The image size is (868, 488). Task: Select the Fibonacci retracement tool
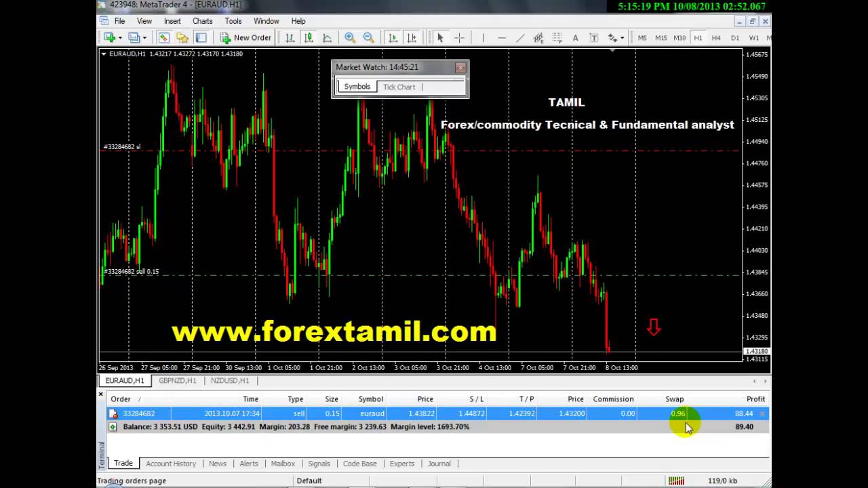click(557, 38)
